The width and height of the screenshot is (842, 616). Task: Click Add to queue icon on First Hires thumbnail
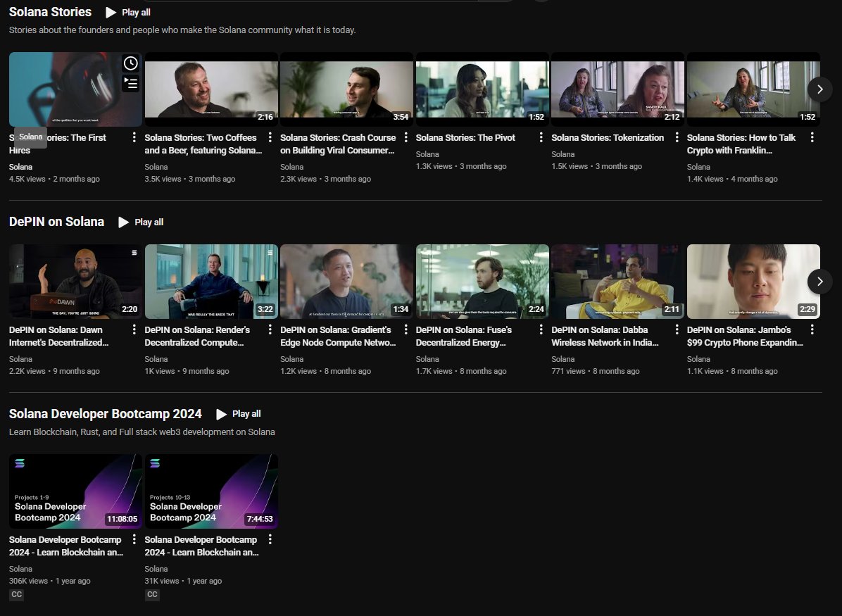click(130, 83)
